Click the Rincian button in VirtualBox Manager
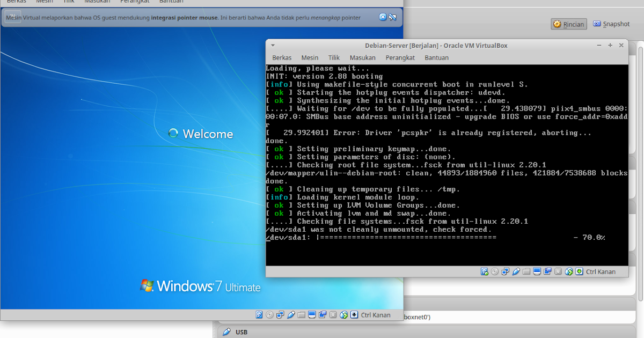 (568, 24)
